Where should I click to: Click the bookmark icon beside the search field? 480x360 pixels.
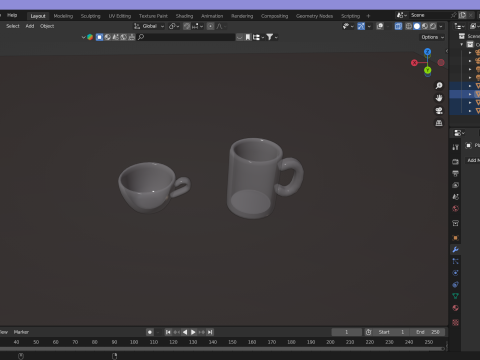[248, 37]
